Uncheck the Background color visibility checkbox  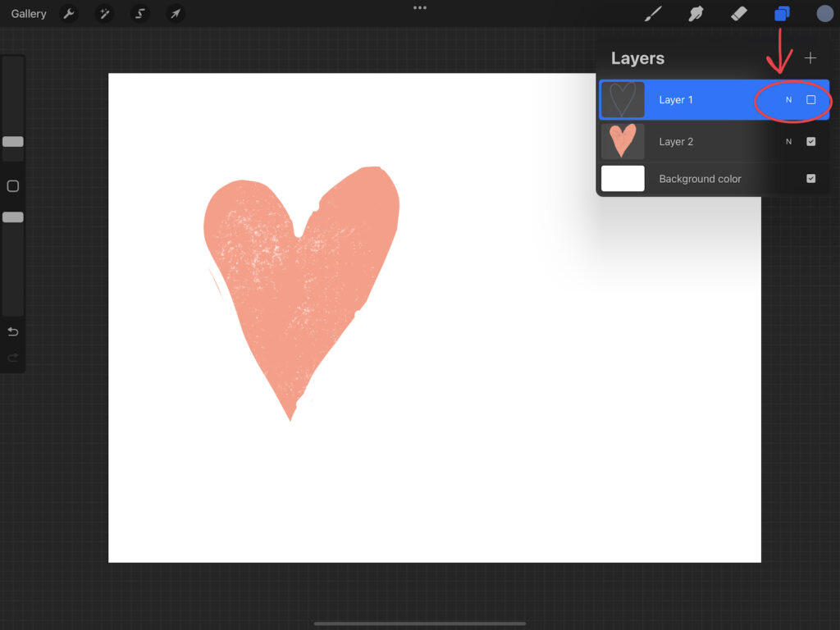click(x=810, y=179)
